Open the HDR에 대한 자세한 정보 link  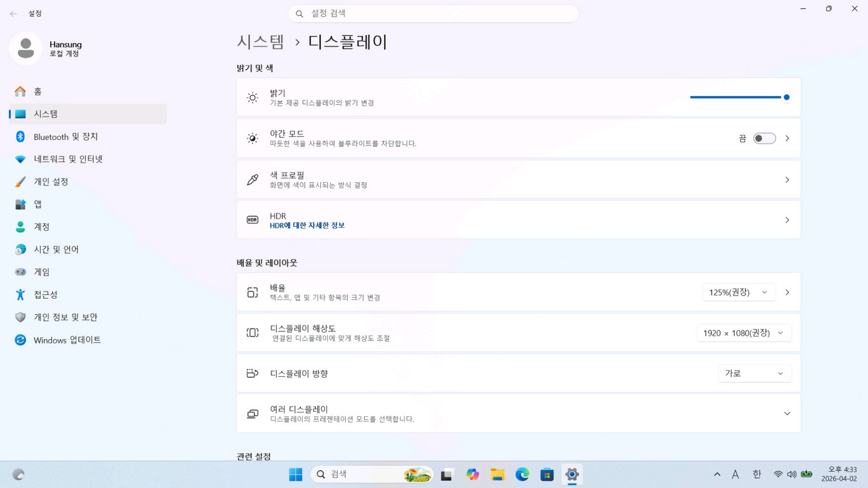307,224
